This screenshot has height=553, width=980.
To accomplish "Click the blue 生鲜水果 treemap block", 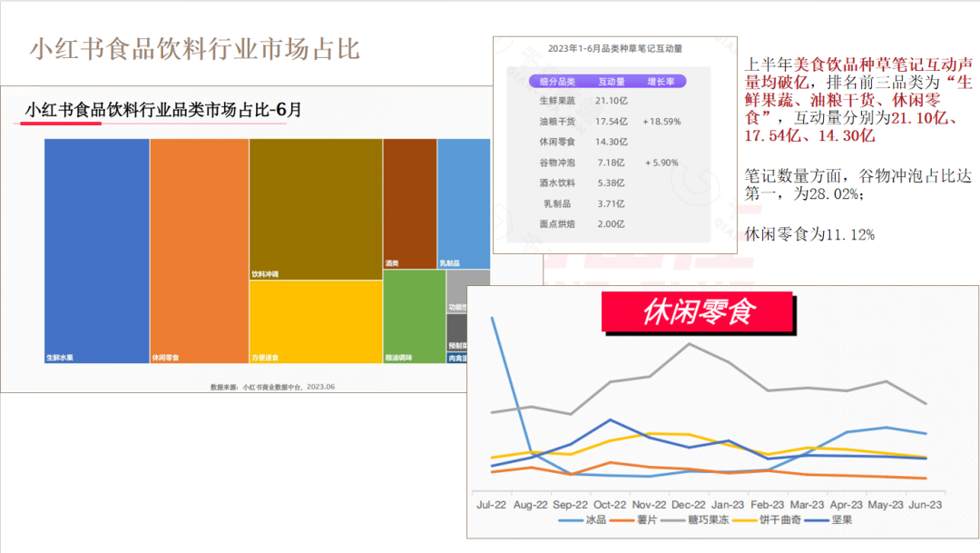I will pos(96,251).
